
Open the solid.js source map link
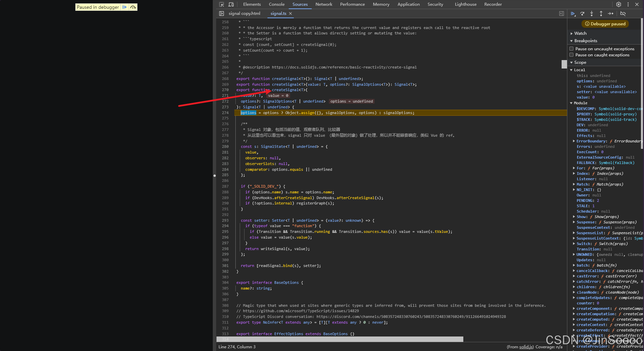[x=526, y=347]
